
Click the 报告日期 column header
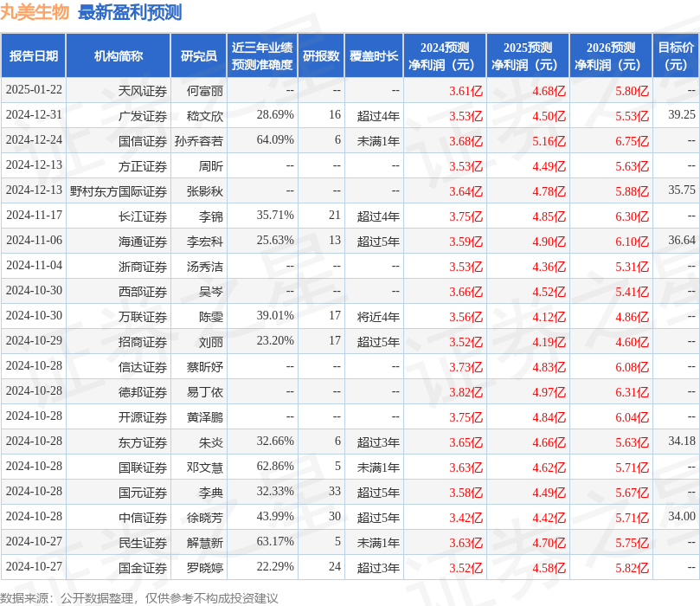35,54
